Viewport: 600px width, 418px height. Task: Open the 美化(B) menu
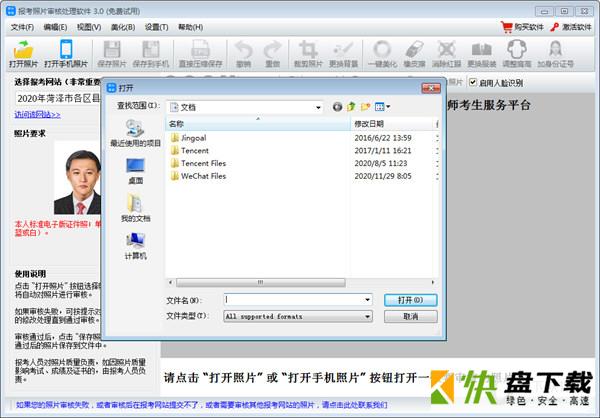122,27
